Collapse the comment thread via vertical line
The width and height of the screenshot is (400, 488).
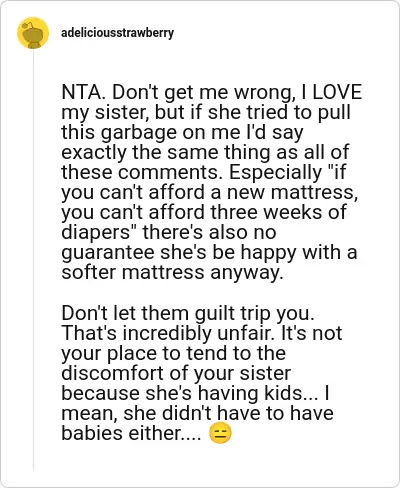[x=33, y=260]
